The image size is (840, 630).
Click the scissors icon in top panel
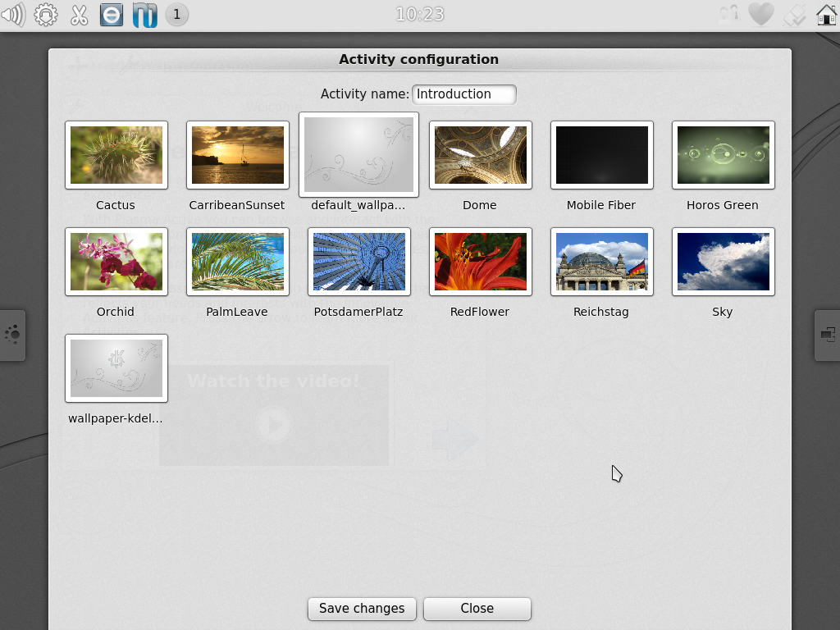(x=80, y=15)
